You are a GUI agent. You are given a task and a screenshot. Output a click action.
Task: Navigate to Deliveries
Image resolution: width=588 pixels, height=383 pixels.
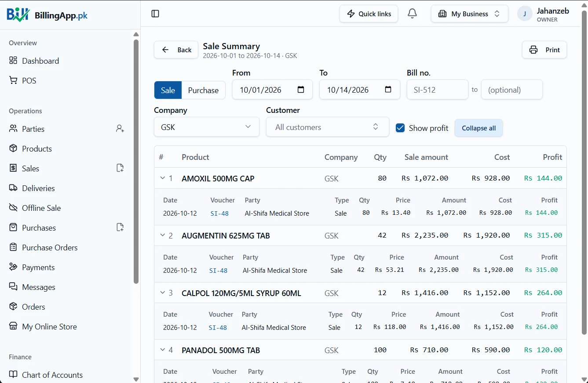[x=38, y=188]
